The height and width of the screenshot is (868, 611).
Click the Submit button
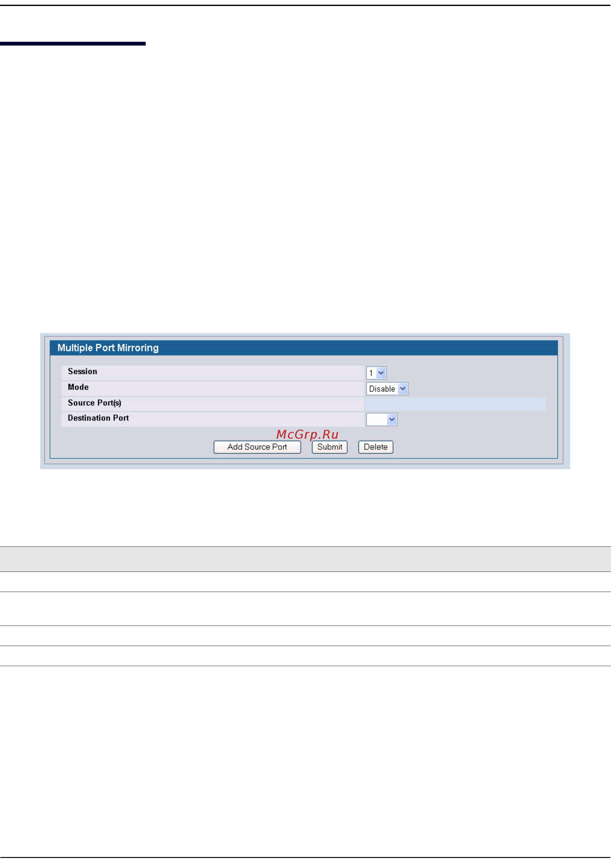click(329, 447)
